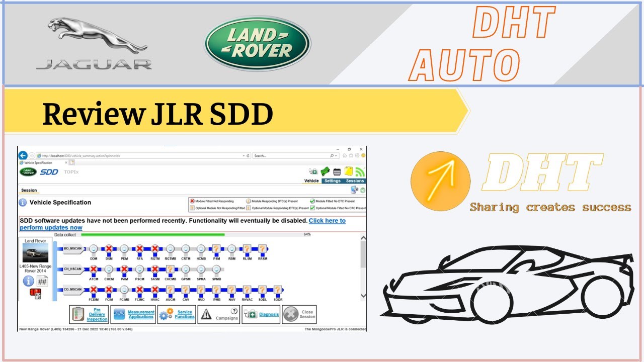Open the GPSM module icon

(186, 269)
